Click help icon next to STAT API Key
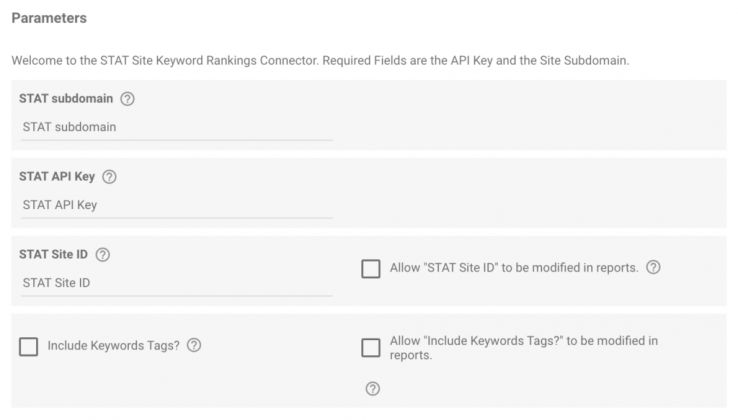Image resolution: width=738 pixels, height=420 pixels. point(110,177)
